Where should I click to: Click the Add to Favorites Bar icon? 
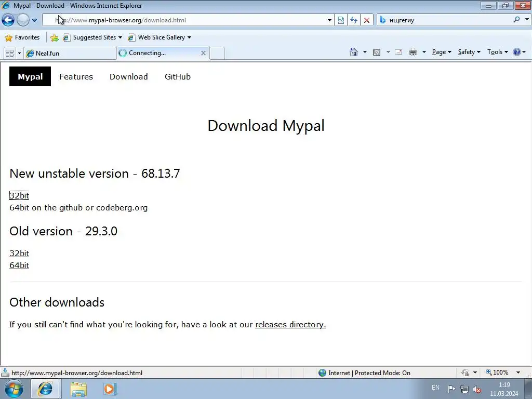tap(54, 37)
